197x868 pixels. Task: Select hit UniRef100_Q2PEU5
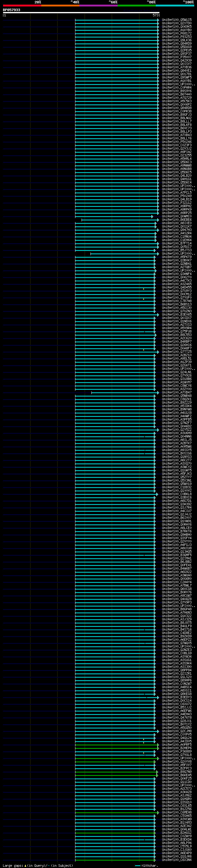[x=177, y=50]
